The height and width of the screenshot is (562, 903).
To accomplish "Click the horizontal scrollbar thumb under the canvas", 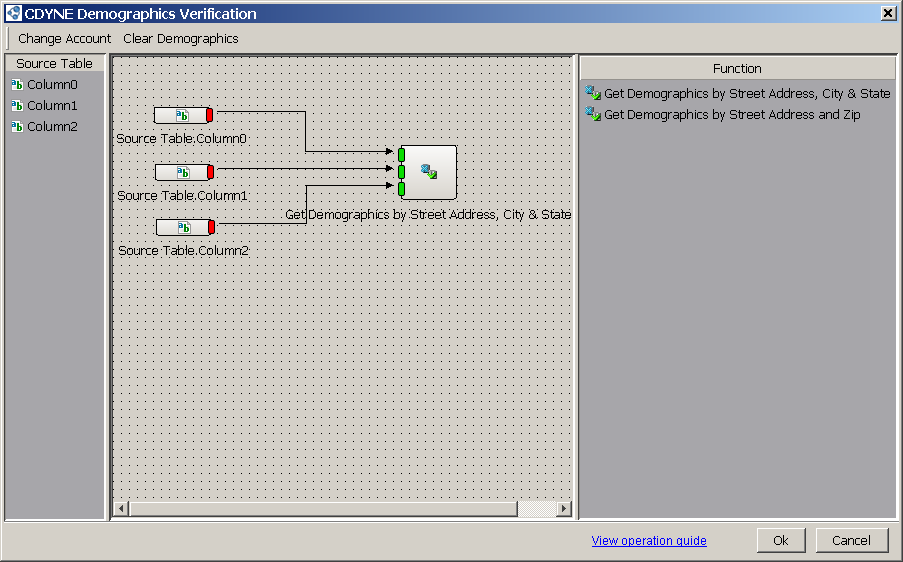I will [323, 508].
